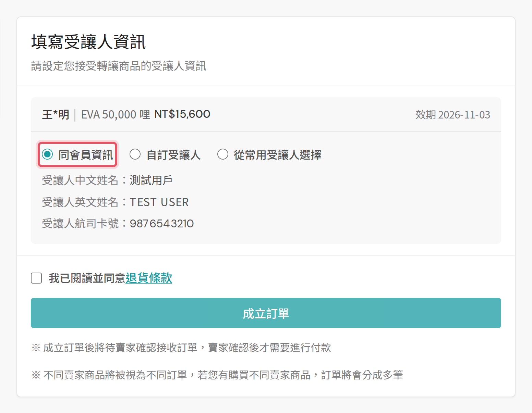Screen dimensions: 532x413
Task: Click the price NT$15,600
Action: click(x=182, y=114)
